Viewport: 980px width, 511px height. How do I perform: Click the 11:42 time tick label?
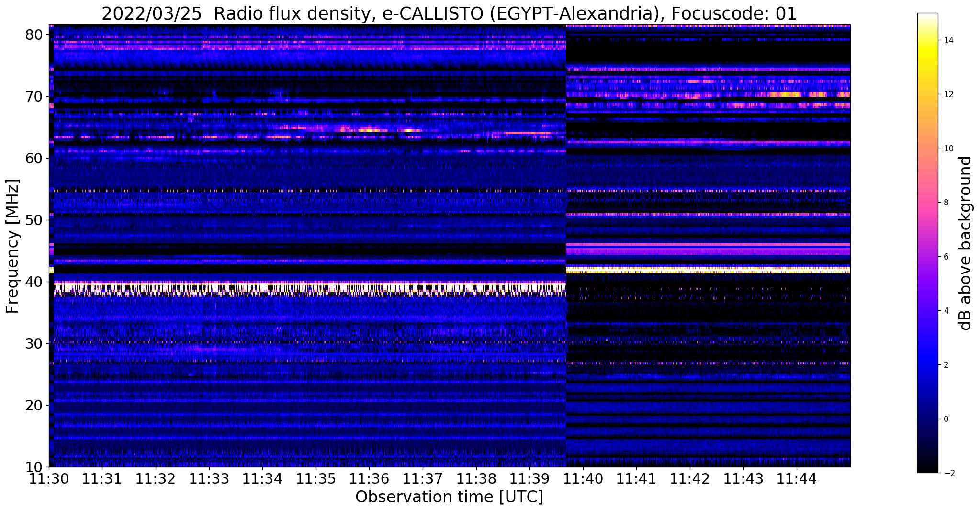[690, 478]
